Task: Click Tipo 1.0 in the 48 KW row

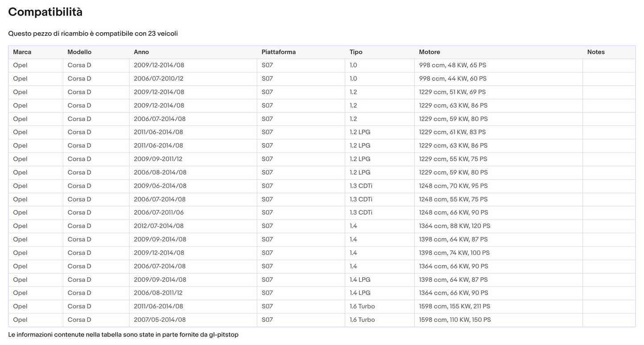Action: click(x=353, y=65)
